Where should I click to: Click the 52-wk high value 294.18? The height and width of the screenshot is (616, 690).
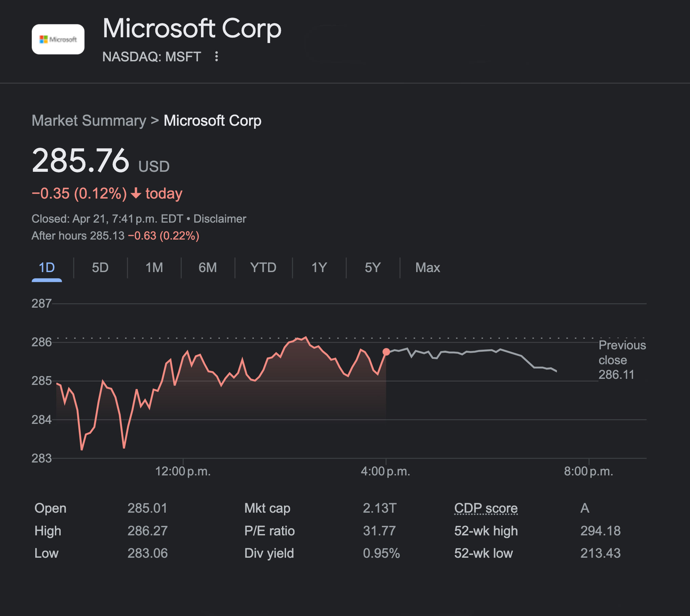click(601, 531)
